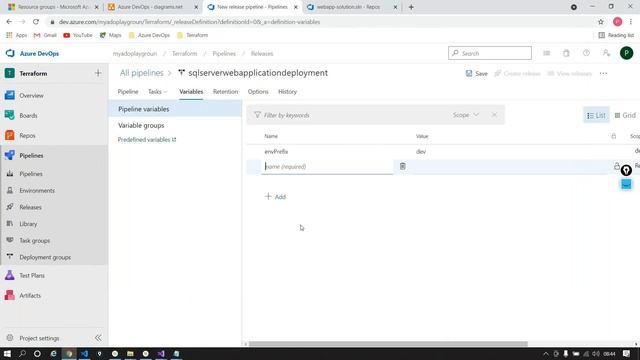Viewport: 640px width, 360px height.
Task: Bookmark this page with the star
Action: point(601,22)
